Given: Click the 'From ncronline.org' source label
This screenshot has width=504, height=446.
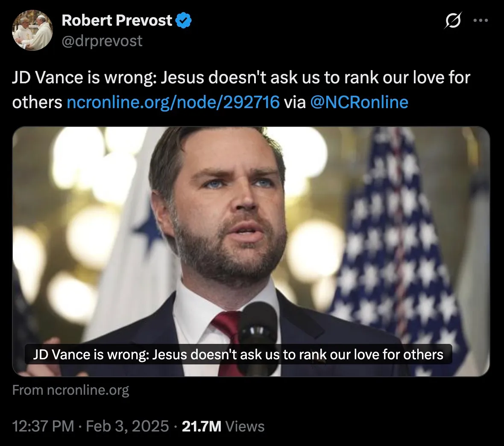Looking at the screenshot, I should click(71, 390).
